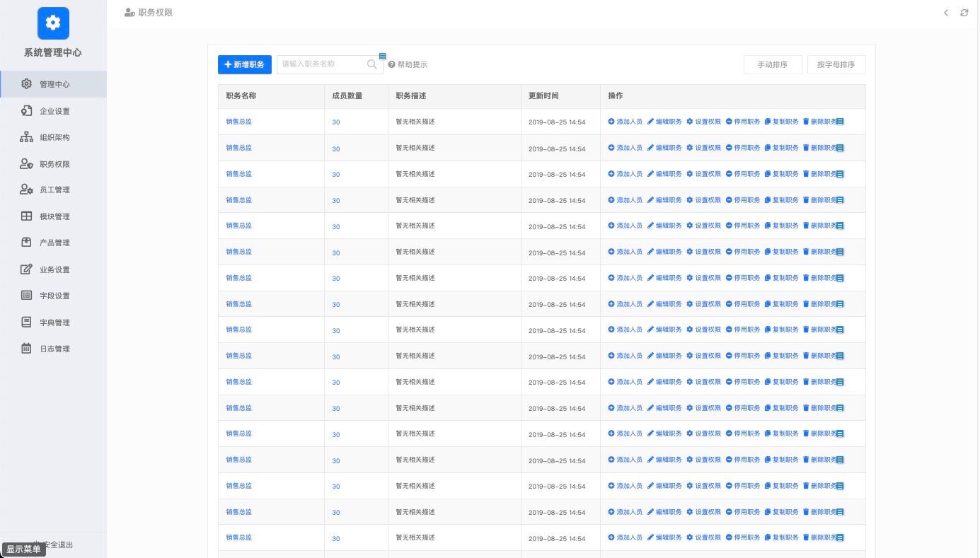Click the 员工管理 icon in the sidebar
The height and width of the screenshot is (558, 980).
[x=26, y=190]
